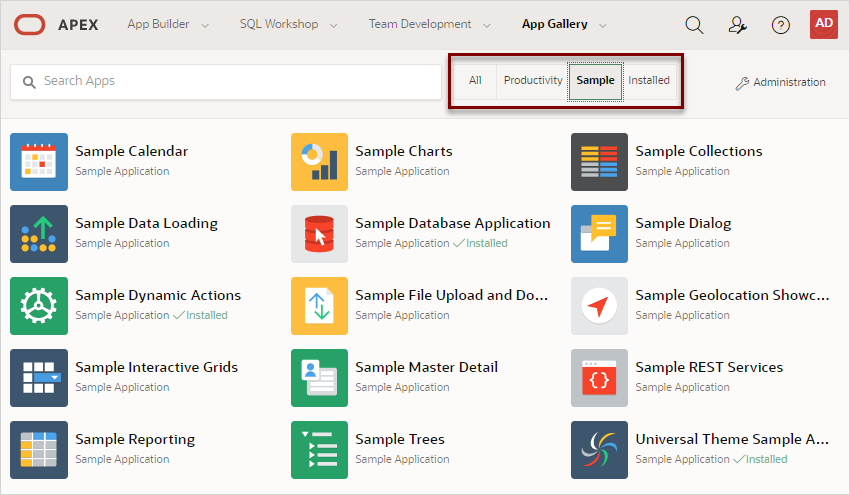Screen dimensions: 850x495
Task: Open the Sample Reporting title
Action: click(135, 440)
